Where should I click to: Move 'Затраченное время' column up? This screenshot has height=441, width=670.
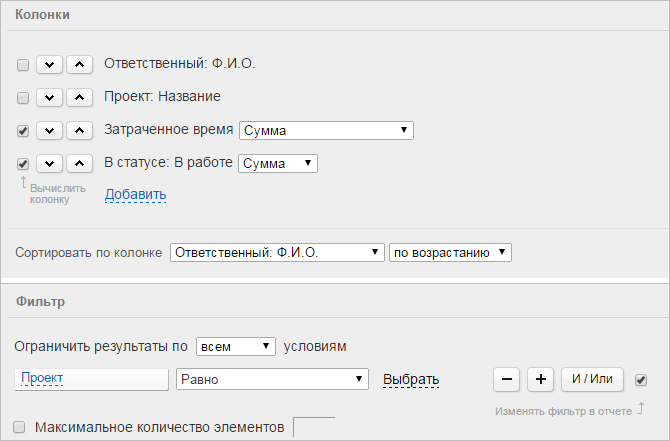tap(79, 130)
